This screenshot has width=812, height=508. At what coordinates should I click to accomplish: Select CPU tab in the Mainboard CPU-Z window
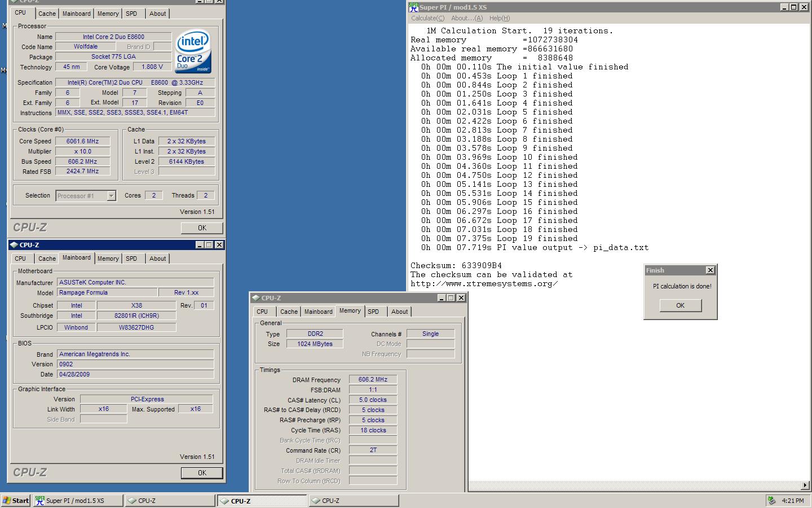coord(20,259)
